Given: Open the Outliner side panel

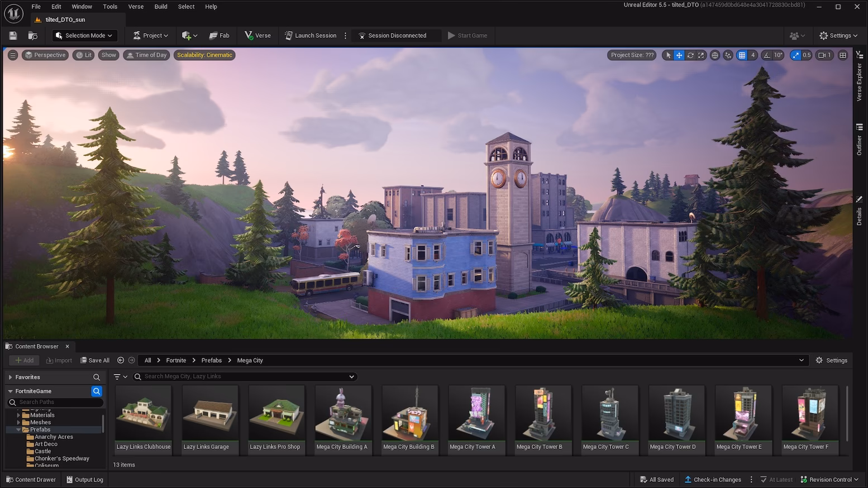Looking at the screenshot, I should coord(859,140).
